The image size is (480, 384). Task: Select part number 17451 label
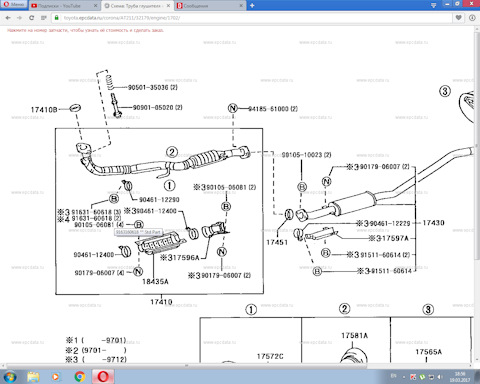click(x=277, y=242)
